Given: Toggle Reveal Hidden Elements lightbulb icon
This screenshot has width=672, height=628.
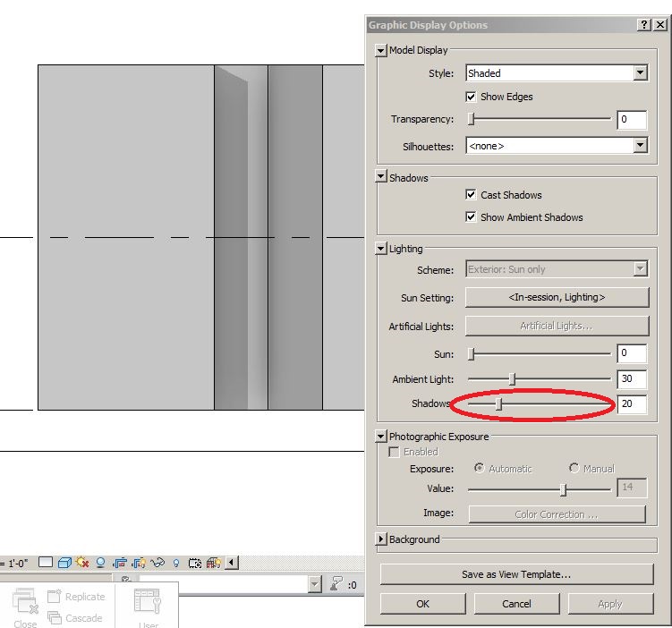Looking at the screenshot, I should click(x=176, y=563).
